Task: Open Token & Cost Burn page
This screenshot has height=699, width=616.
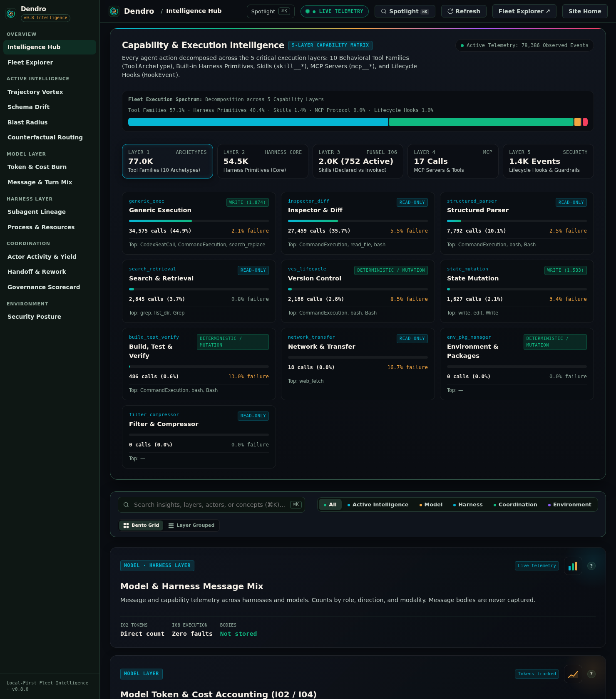Action: pyautogui.click(x=50, y=167)
